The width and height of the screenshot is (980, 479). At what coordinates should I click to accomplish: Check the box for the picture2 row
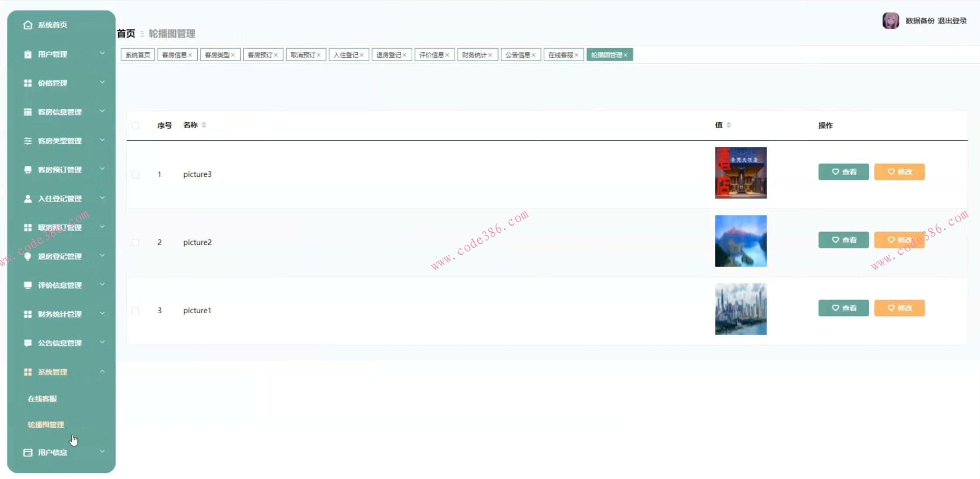click(x=136, y=243)
